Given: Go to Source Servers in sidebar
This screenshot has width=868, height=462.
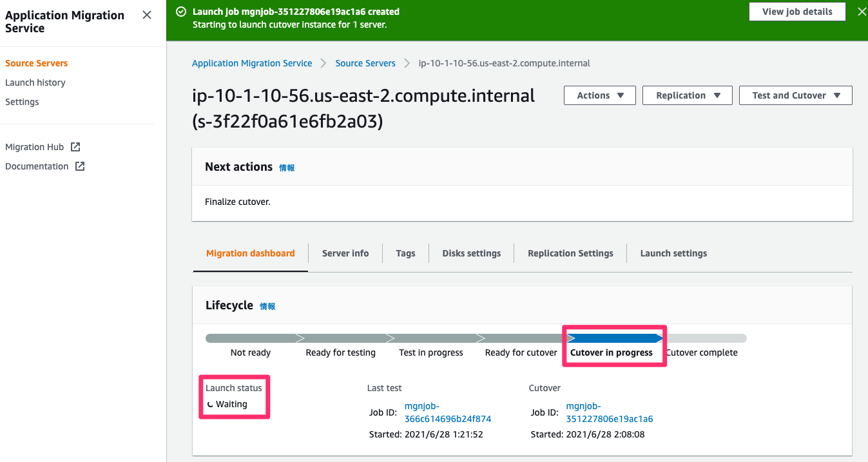Looking at the screenshot, I should (36, 63).
